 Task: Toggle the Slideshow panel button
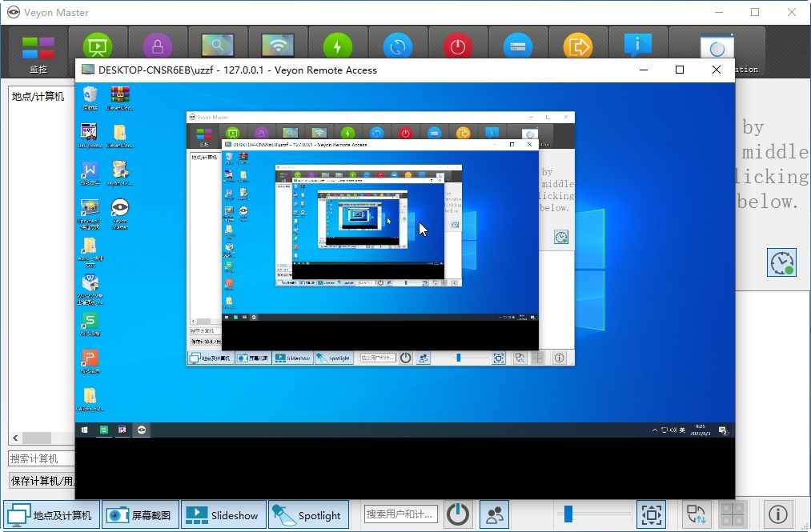click(x=223, y=515)
